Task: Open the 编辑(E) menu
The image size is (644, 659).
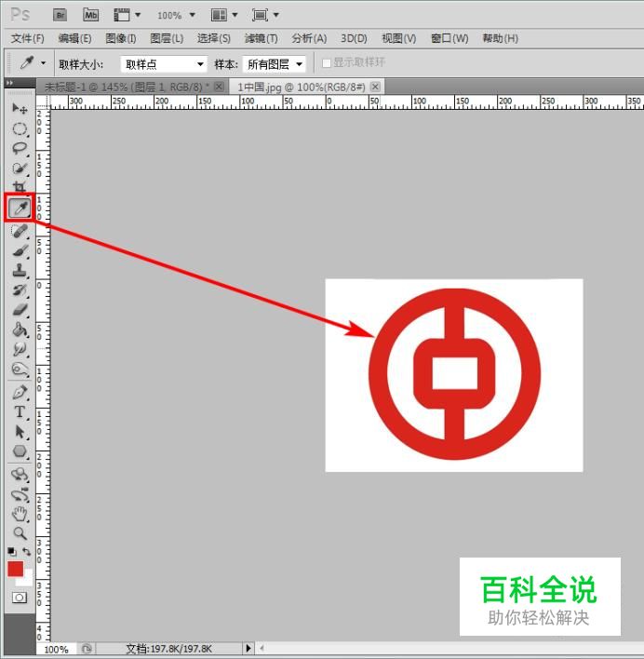Action: click(74, 39)
